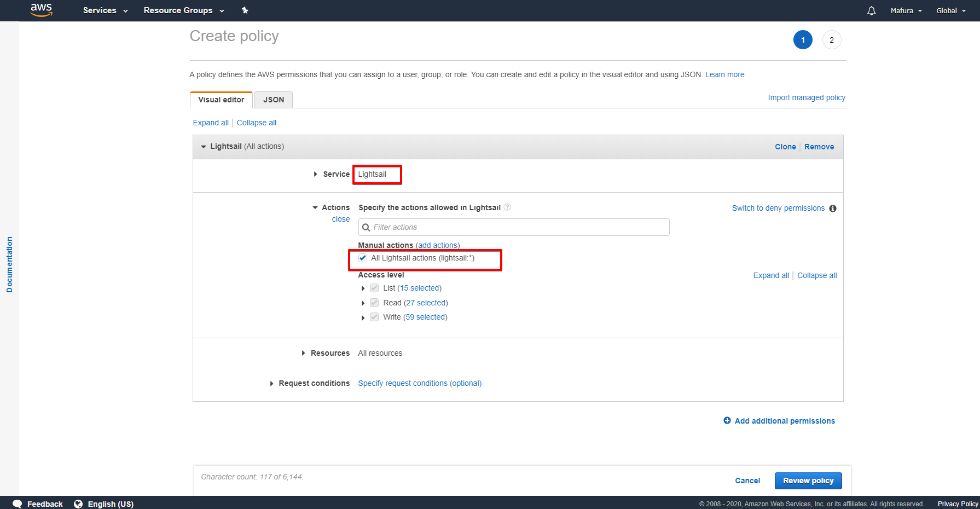Click the Feedback speech bubble icon

point(18,504)
